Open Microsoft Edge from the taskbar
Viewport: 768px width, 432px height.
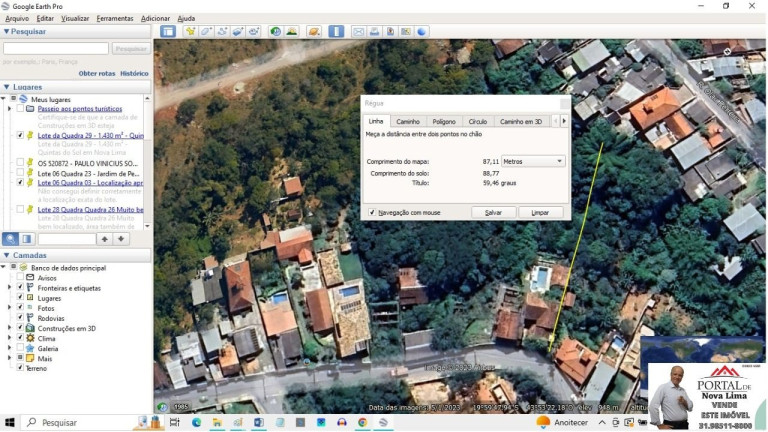[196, 422]
